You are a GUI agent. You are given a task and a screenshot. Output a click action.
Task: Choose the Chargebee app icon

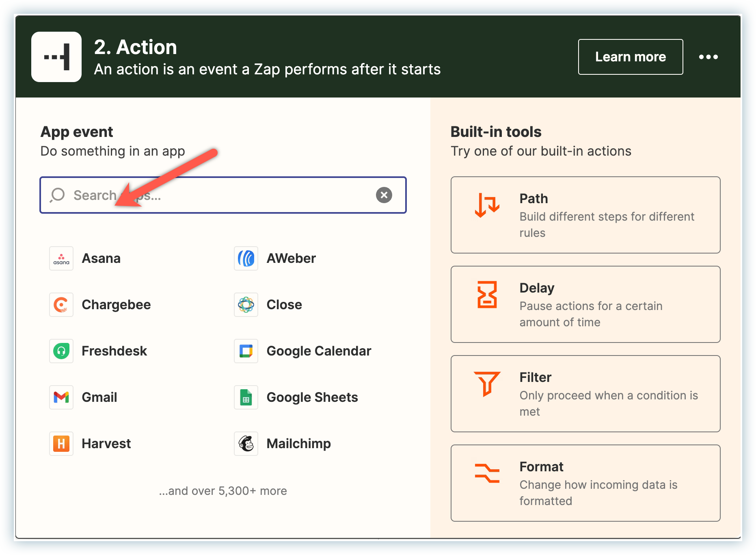click(x=61, y=305)
